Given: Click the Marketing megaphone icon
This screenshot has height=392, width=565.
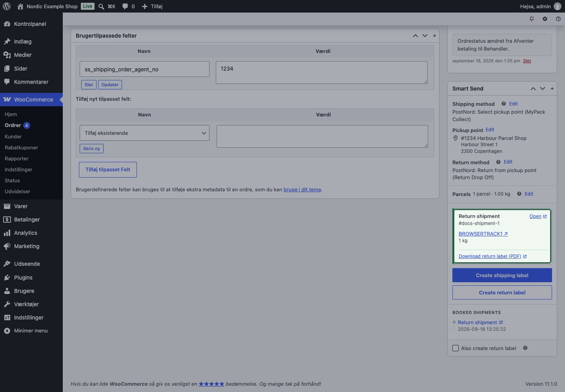Looking at the screenshot, I should (x=7, y=246).
